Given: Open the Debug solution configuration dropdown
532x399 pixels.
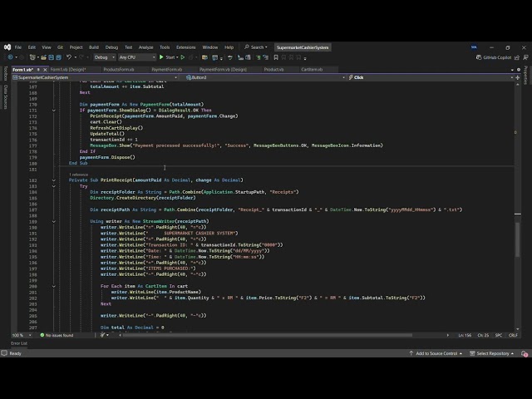Looking at the screenshot, I should click(x=104, y=57).
